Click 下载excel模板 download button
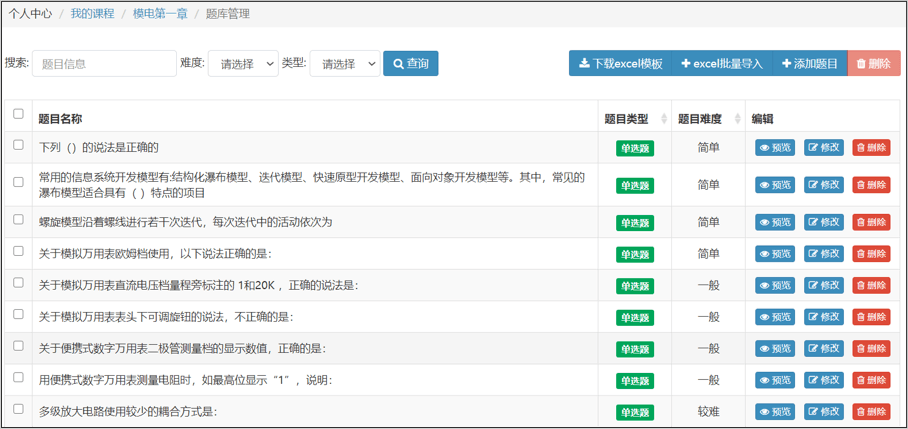 (620, 64)
